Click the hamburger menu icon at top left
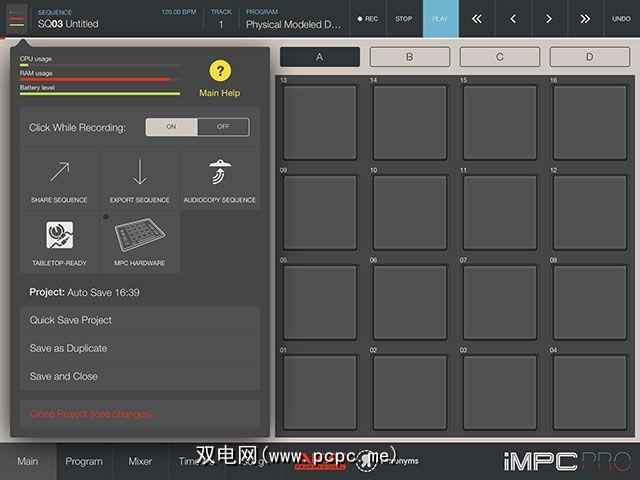The image size is (640, 480). (x=19, y=18)
